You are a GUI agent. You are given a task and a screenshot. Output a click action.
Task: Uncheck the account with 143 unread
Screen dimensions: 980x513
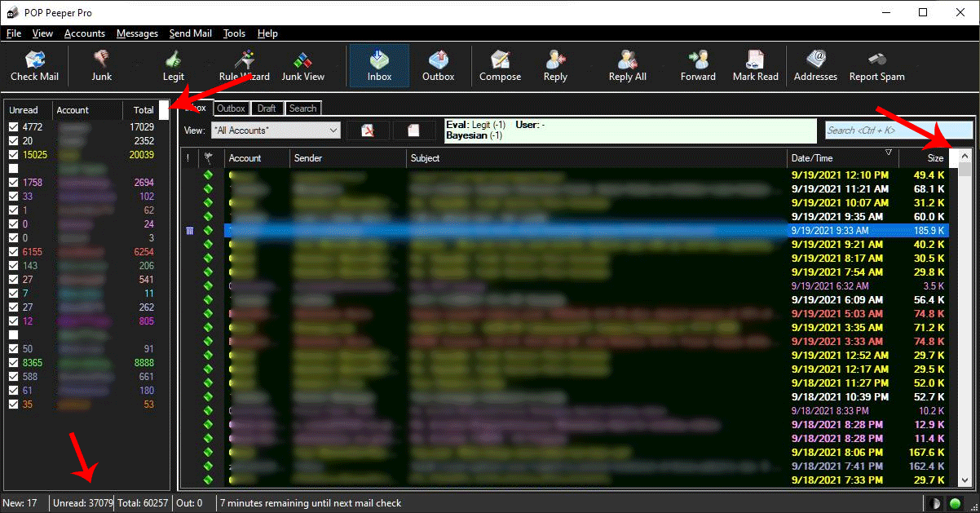[x=13, y=266]
